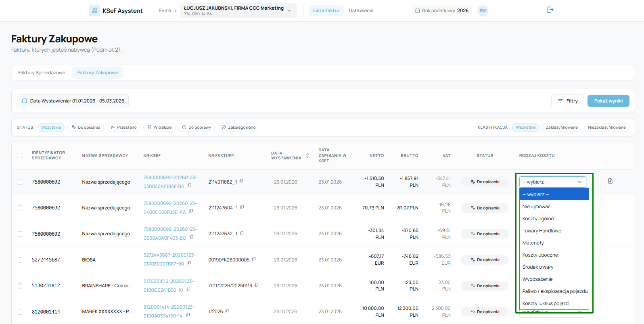644x324 pixels.
Task: Open KSeF link 5272445687-20260123-0100E0207B67-90
Action: [169, 259]
